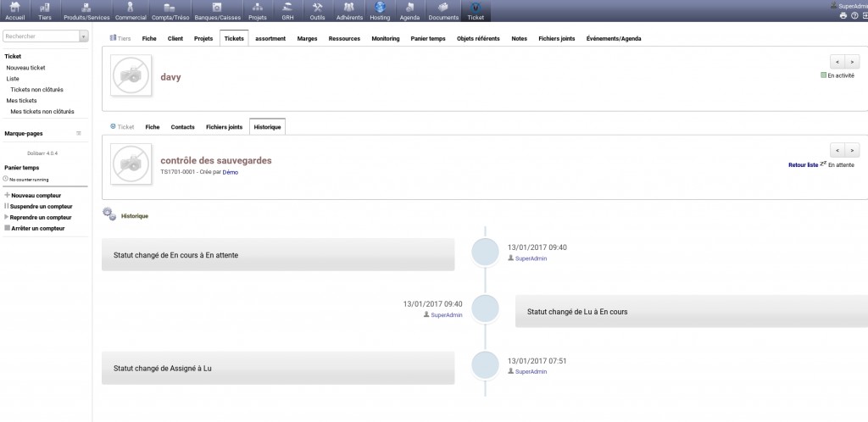Pause with Suspendre un compteur
Image resolution: width=868 pixels, height=422 pixels.
pyautogui.click(x=41, y=206)
